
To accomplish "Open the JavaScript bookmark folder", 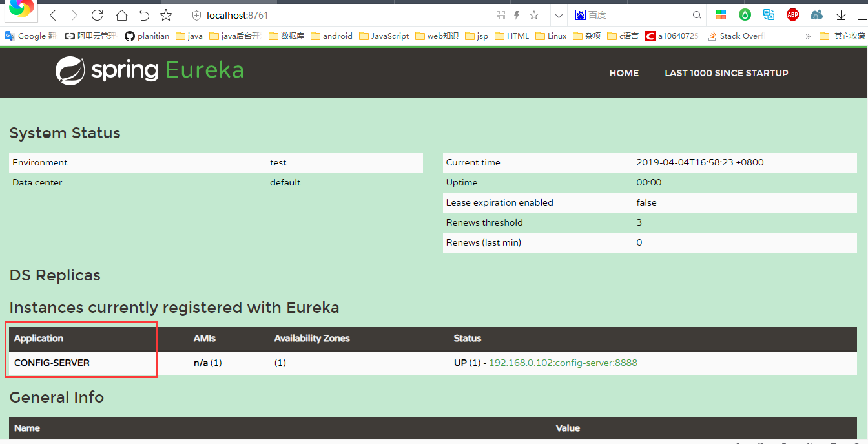I will pyautogui.click(x=384, y=36).
